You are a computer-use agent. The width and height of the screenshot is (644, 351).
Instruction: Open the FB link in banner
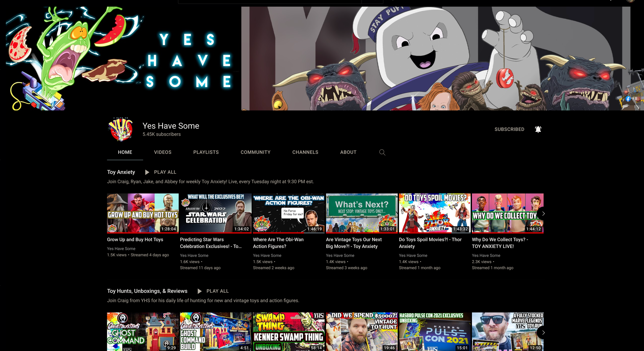coord(632,99)
